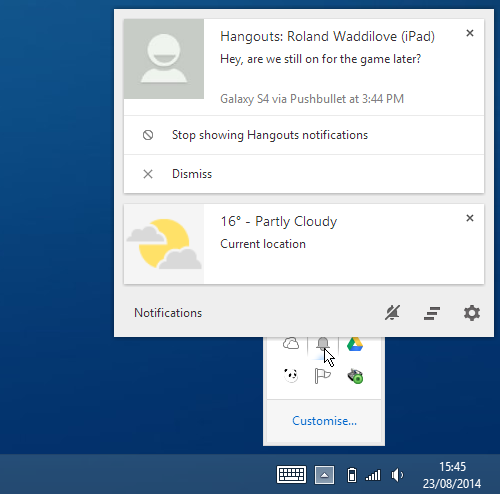The width and height of the screenshot is (500, 494).
Task: Open the volume speaker icon
Action: click(x=397, y=475)
